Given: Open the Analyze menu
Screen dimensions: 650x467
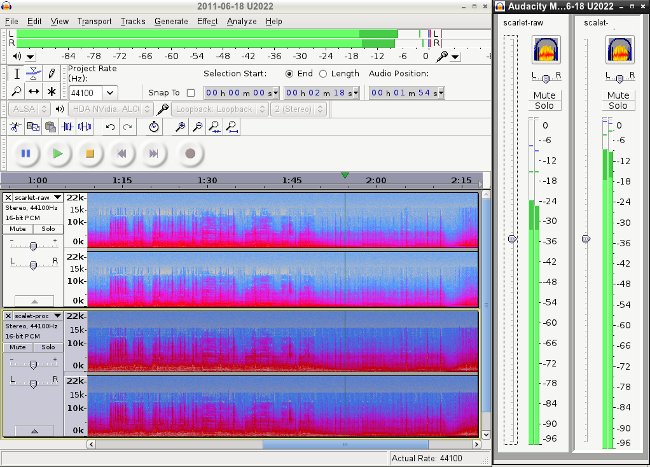Looking at the screenshot, I should pyautogui.click(x=242, y=21).
